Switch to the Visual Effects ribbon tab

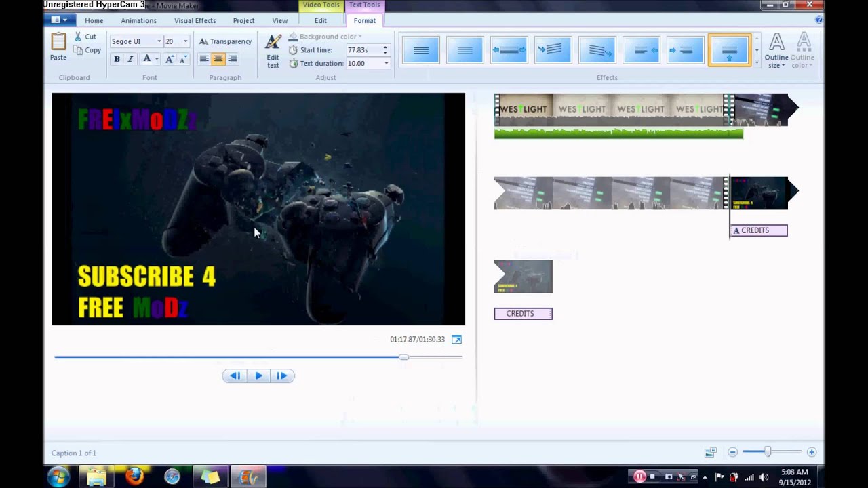pyautogui.click(x=195, y=20)
